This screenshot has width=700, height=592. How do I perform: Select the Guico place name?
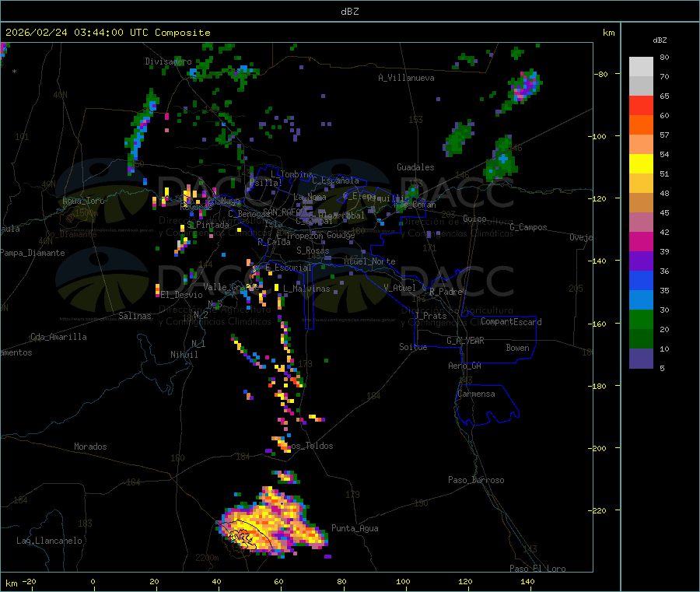[474, 219]
